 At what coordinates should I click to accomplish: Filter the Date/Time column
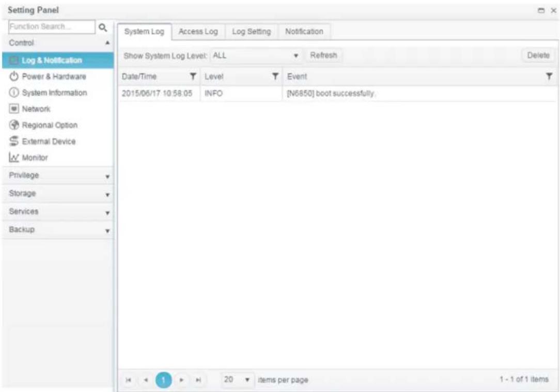tap(193, 76)
